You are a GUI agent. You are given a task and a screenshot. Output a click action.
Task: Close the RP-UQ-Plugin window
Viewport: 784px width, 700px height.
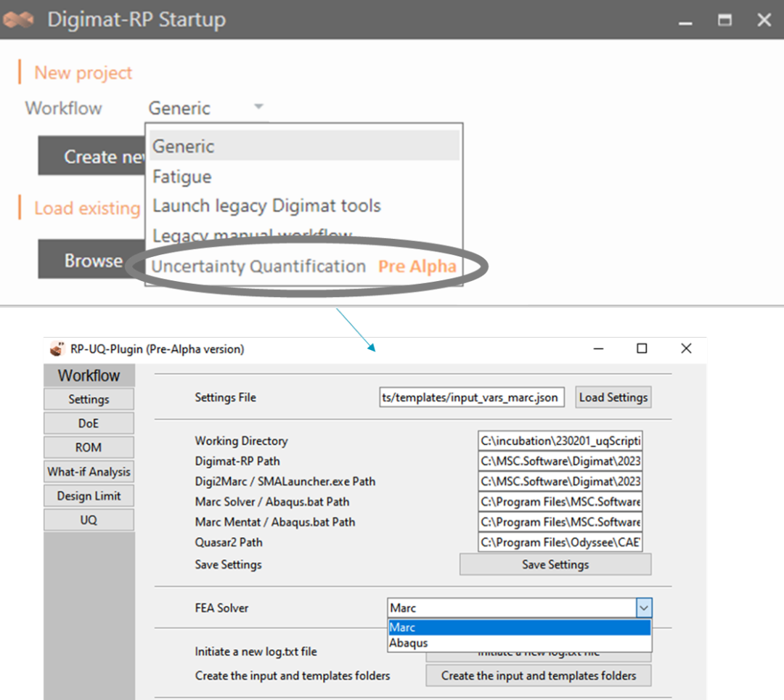[x=686, y=349]
